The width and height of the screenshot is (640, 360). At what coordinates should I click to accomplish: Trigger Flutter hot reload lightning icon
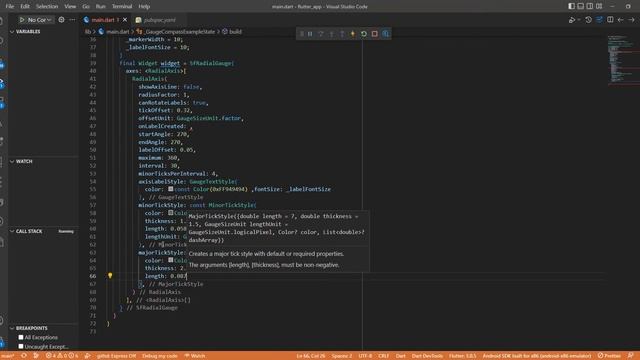point(353,34)
